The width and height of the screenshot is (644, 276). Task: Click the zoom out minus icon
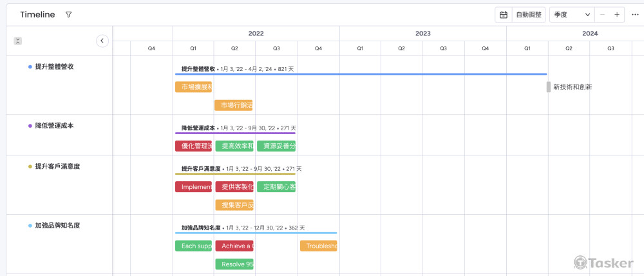tap(603, 15)
